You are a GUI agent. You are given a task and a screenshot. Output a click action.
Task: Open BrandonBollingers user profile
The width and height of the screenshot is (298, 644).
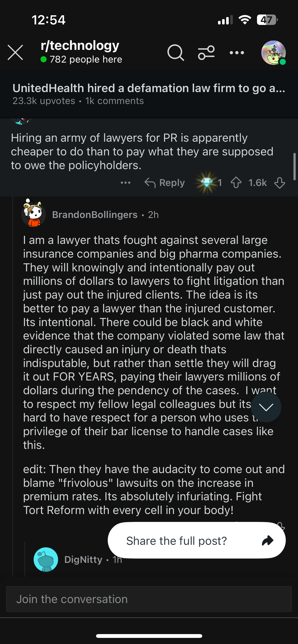click(x=95, y=215)
